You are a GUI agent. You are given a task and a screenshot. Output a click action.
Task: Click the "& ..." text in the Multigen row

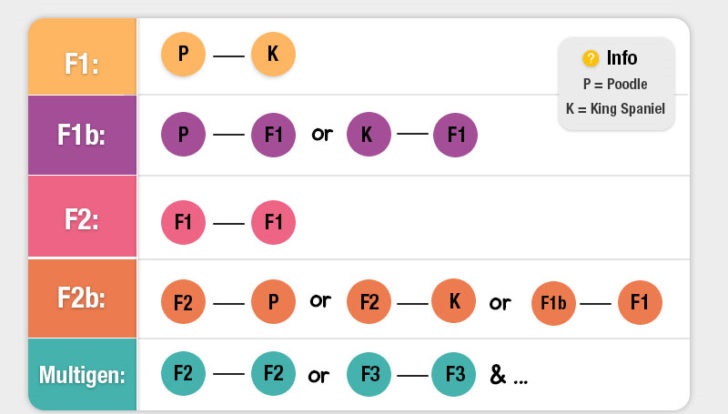click(508, 376)
